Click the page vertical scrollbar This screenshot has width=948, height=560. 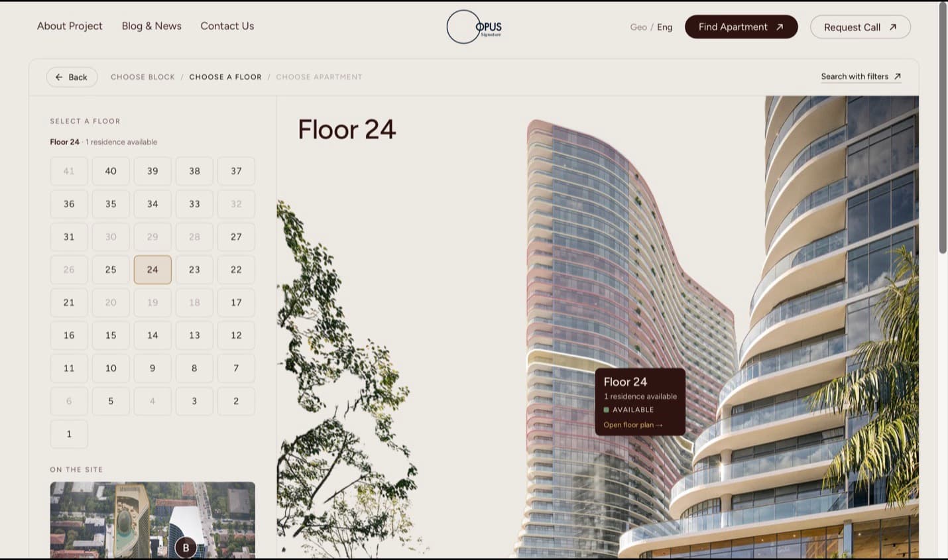943,127
